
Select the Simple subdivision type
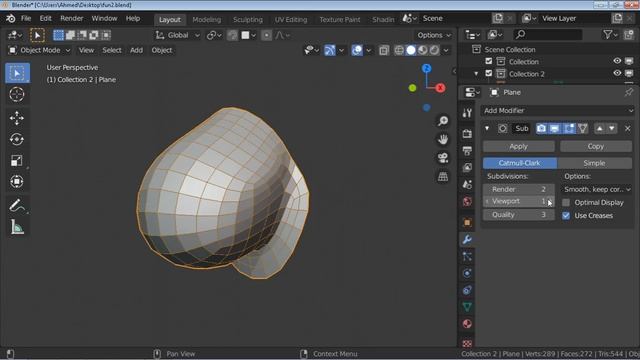(594, 163)
